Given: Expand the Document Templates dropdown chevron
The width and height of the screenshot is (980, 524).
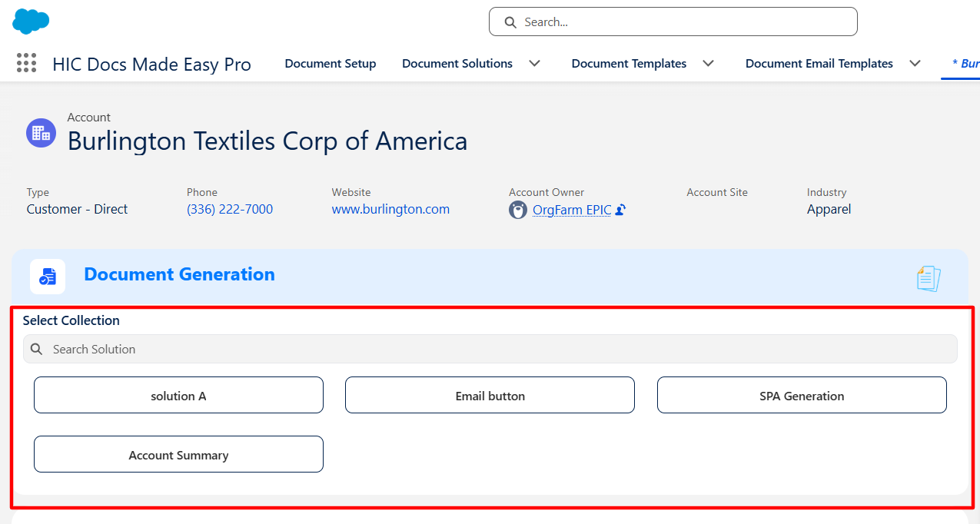Looking at the screenshot, I should 709,64.
